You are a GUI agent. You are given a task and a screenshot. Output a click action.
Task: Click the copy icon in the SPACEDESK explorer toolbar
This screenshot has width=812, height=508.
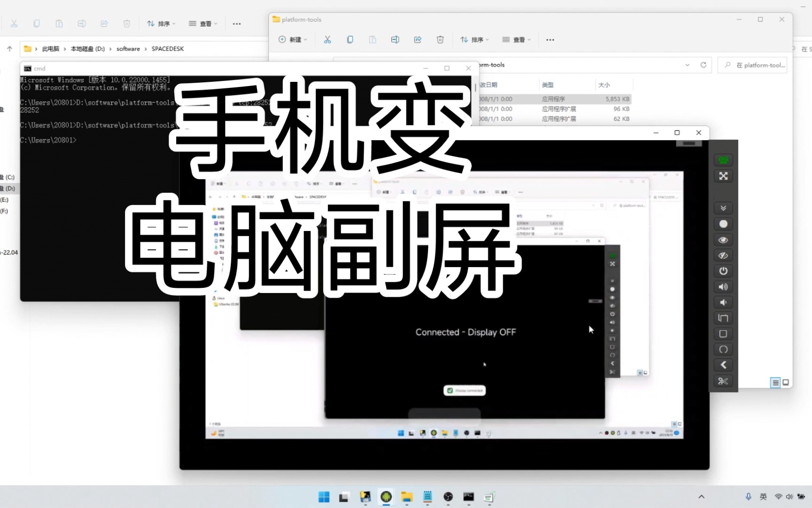tap(37, 24)
